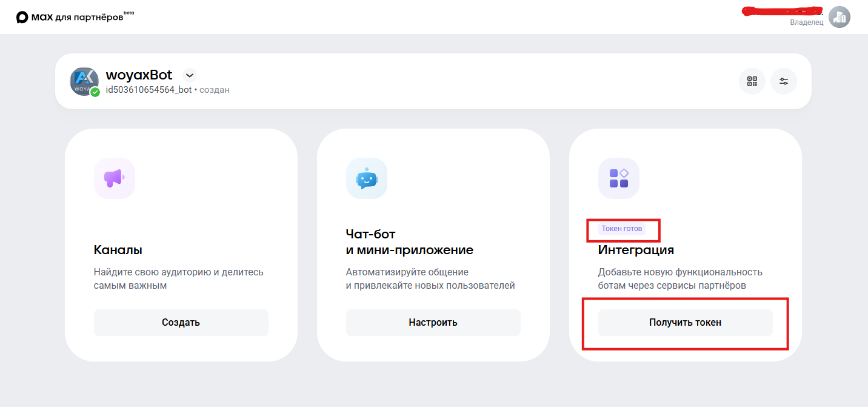868x407 pixels.
Task: Click the woyaxBot avatar image
Action: [84, 81]
